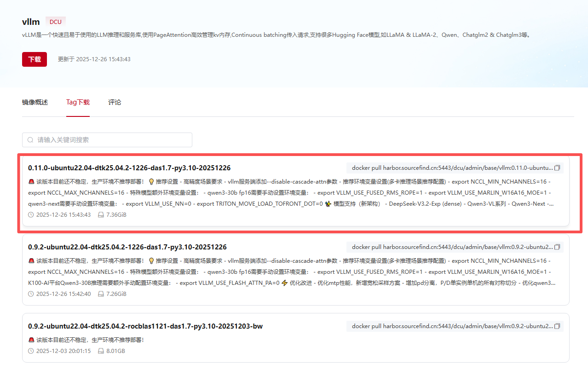Click the sparkle icon before 模型支持（新架构）
The width and height of the screenshot is (588, 370).
328,204
